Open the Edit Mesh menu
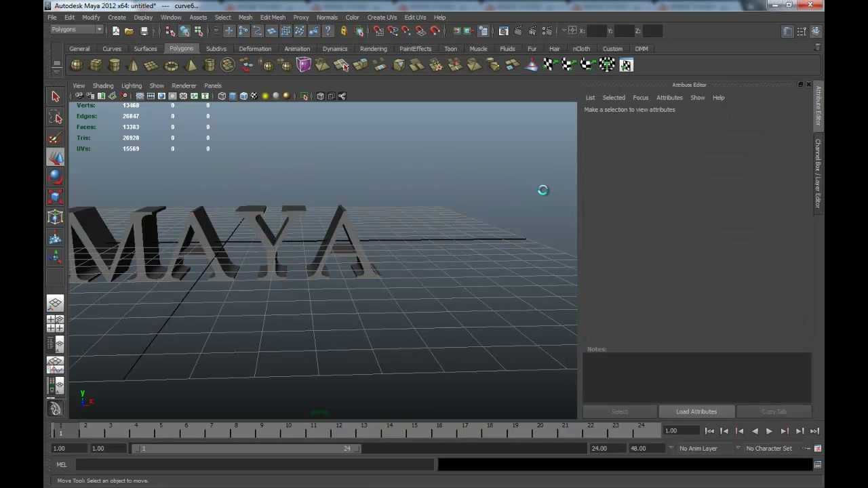The height and width of the screenshot is (488, 868). [x=273, y=17]
